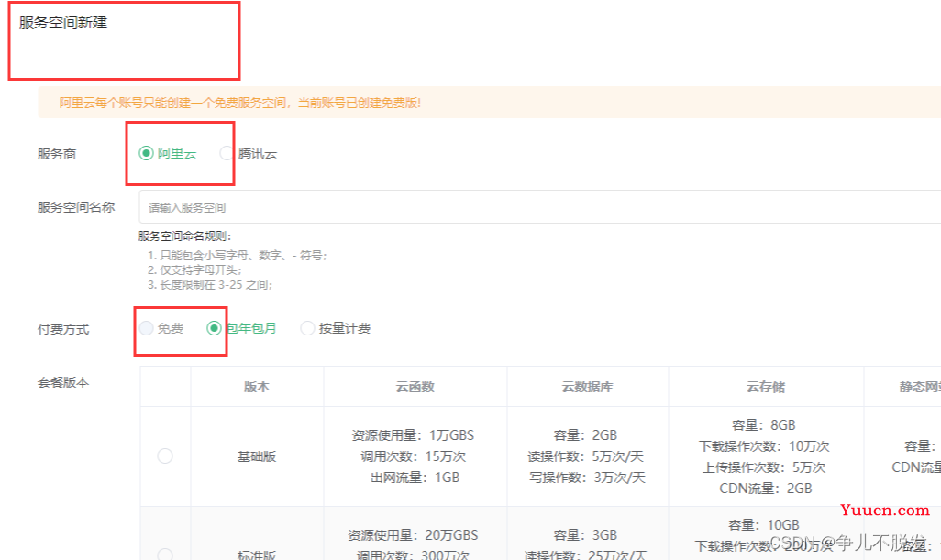Viewport: 941px width, 560px height.
Task: Click '出网流量: 1GB' in 基础版 row
Action: pos(415,478)
